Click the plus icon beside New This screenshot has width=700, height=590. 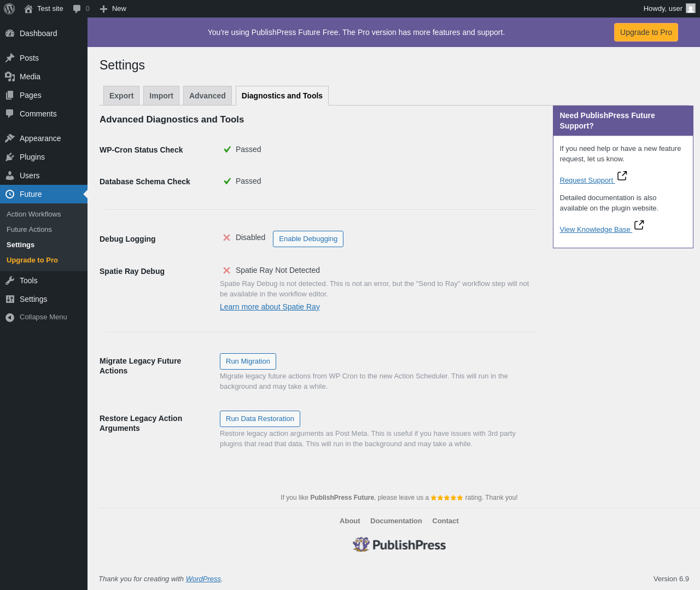pos(103,9)
